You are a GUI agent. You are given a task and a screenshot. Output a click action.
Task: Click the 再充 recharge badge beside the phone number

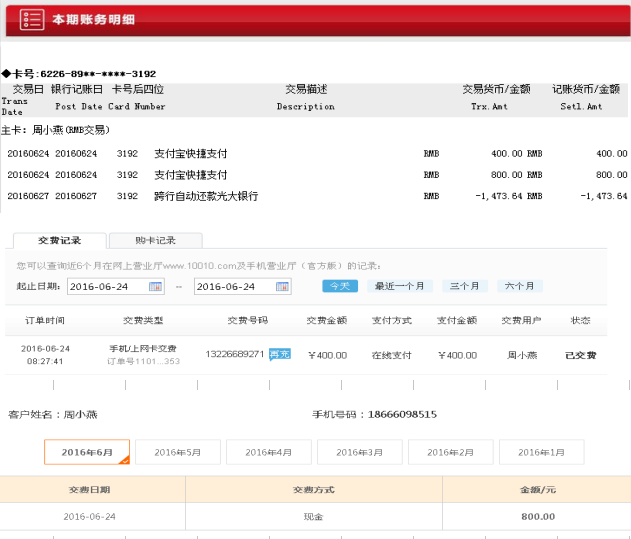280,354
